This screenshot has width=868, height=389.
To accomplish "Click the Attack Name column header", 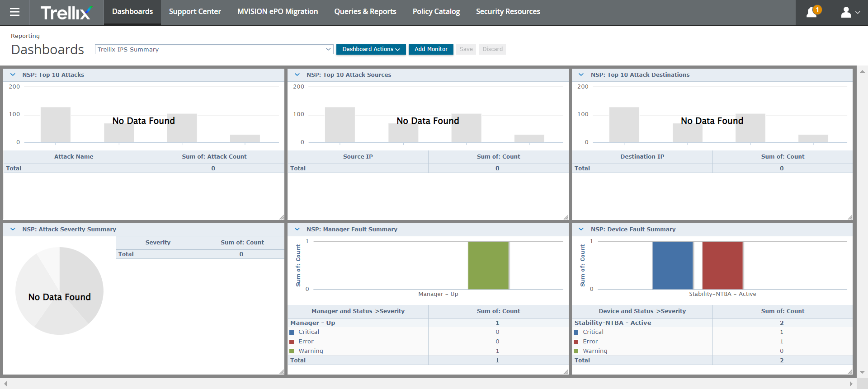I will [74, 157].
